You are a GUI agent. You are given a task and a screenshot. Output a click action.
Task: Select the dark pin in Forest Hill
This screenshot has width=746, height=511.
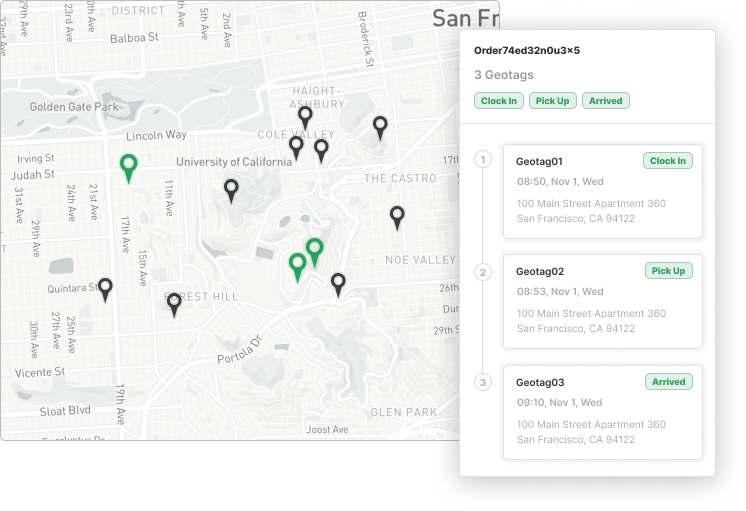pyautogui.click(x=174, y=303)
